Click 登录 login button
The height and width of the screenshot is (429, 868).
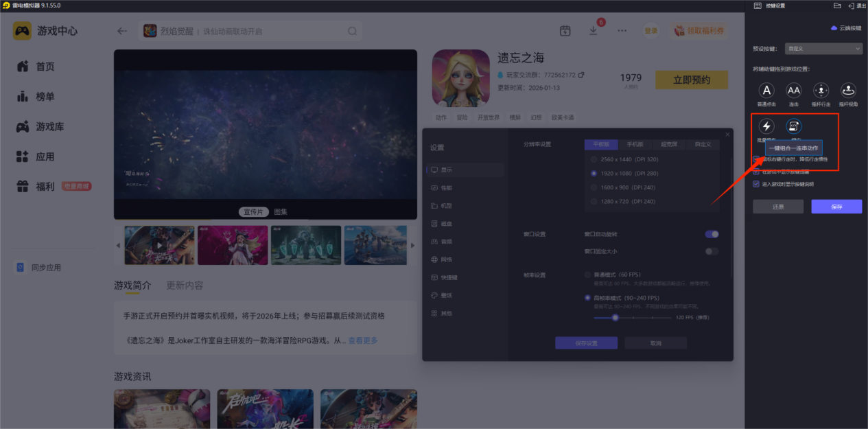pos(650,31)
